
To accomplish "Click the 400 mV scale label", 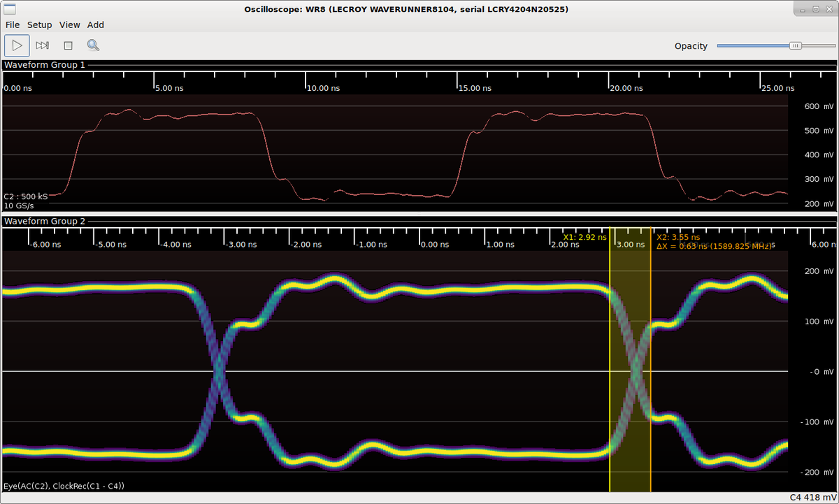I will coord(819,155).
